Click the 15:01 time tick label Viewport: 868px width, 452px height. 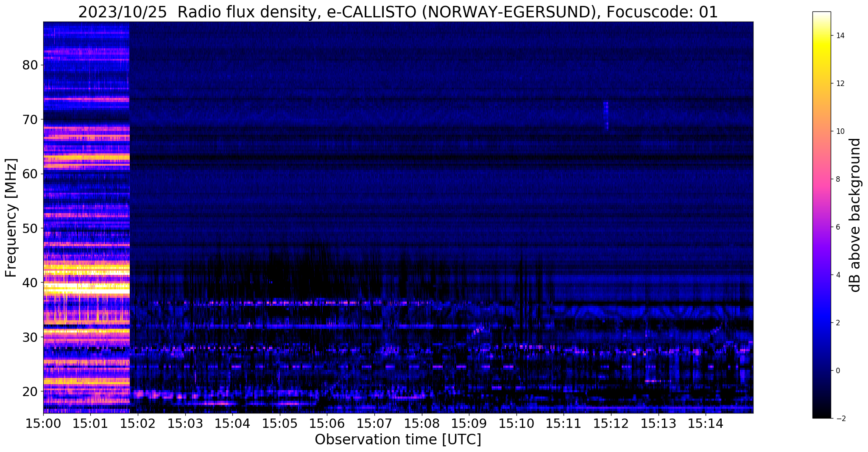[91, 423]
